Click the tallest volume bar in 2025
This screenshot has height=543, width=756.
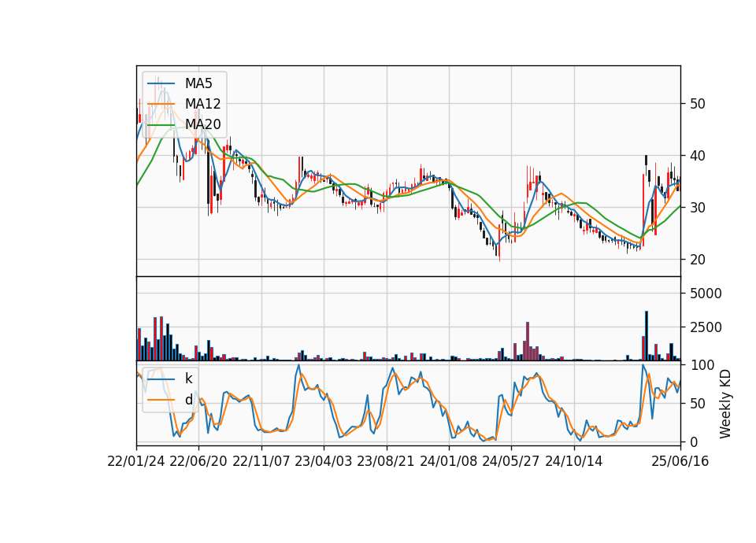click(646, 336)
